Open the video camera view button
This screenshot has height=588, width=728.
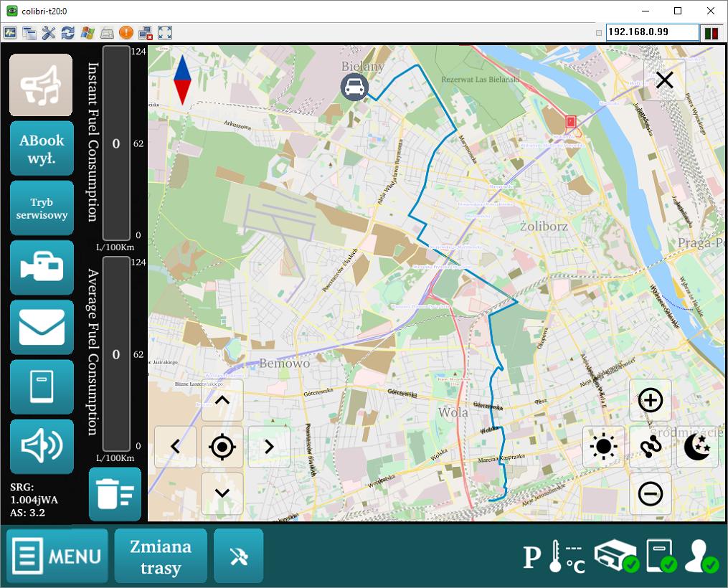coord(42,267)
